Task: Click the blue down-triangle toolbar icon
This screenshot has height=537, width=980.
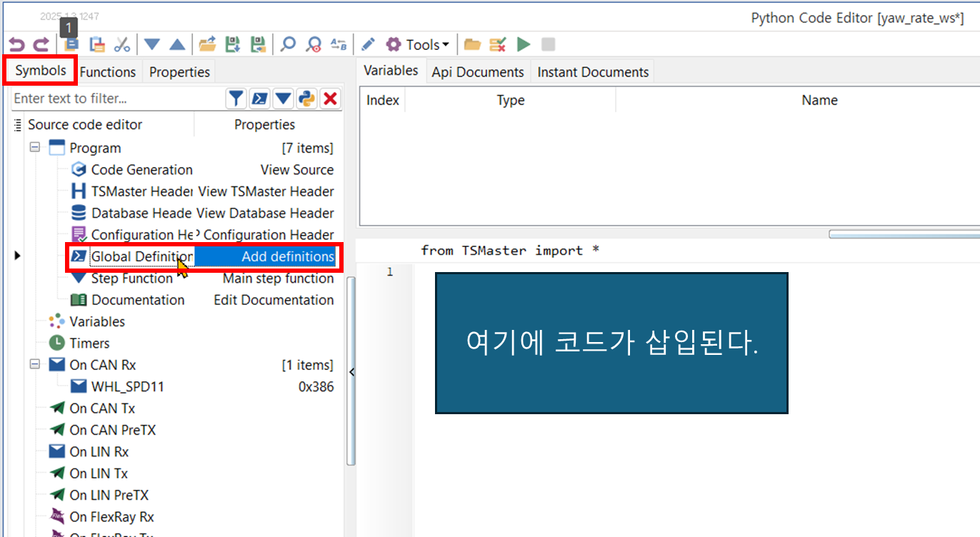Action: (151, 45)
